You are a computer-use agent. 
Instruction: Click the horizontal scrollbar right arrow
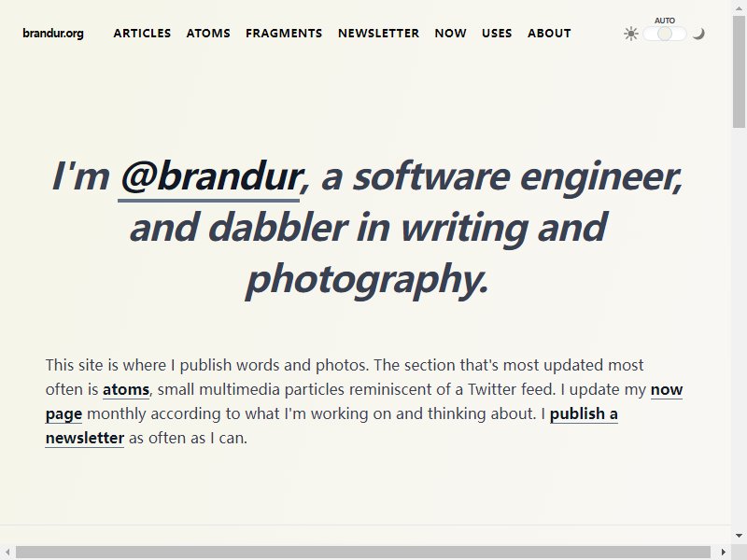point(723,553)
